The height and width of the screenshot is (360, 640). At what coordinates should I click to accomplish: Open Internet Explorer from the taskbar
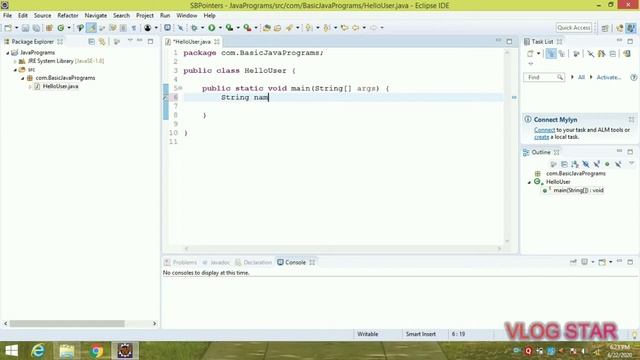pos(38,351)
